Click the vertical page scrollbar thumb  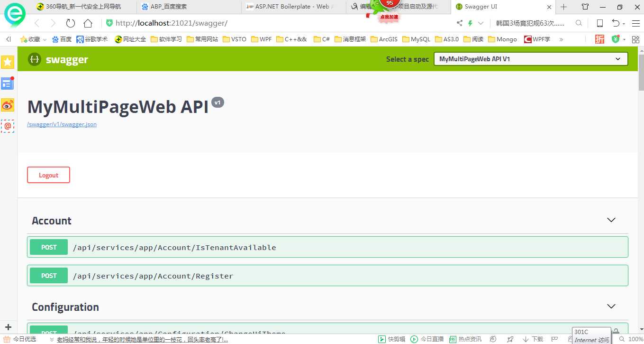click(x=641, y=73)
